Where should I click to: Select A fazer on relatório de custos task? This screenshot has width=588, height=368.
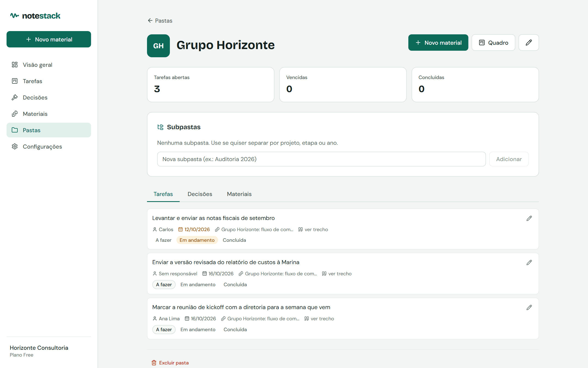(164, 285)
